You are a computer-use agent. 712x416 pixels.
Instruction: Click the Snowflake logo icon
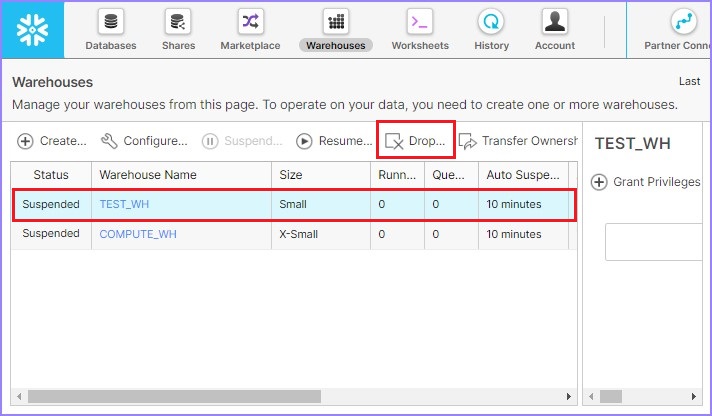33,30
